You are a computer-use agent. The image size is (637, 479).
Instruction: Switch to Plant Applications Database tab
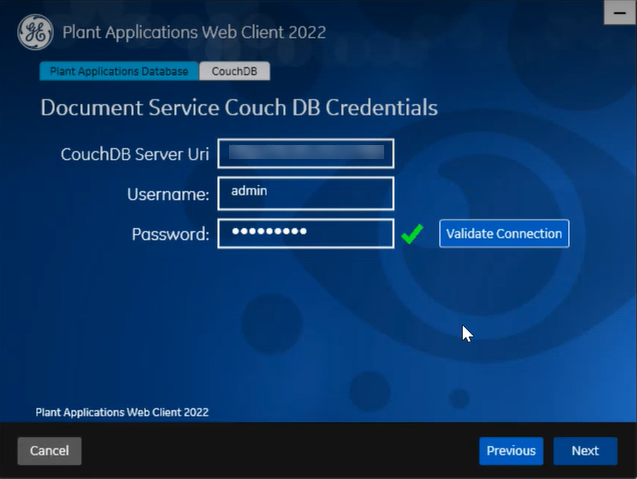[119, 71]
